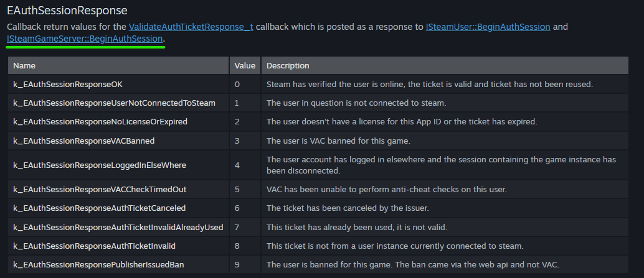644x278 pixels.
Task: Select the k_EAuthSessionResponseOK name cell
Action: point(72,84)
